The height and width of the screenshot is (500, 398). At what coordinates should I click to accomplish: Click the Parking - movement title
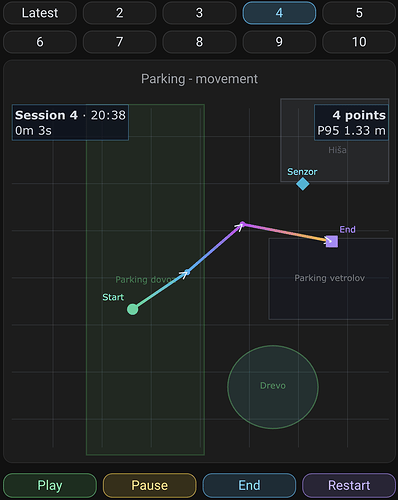point(199,79)
